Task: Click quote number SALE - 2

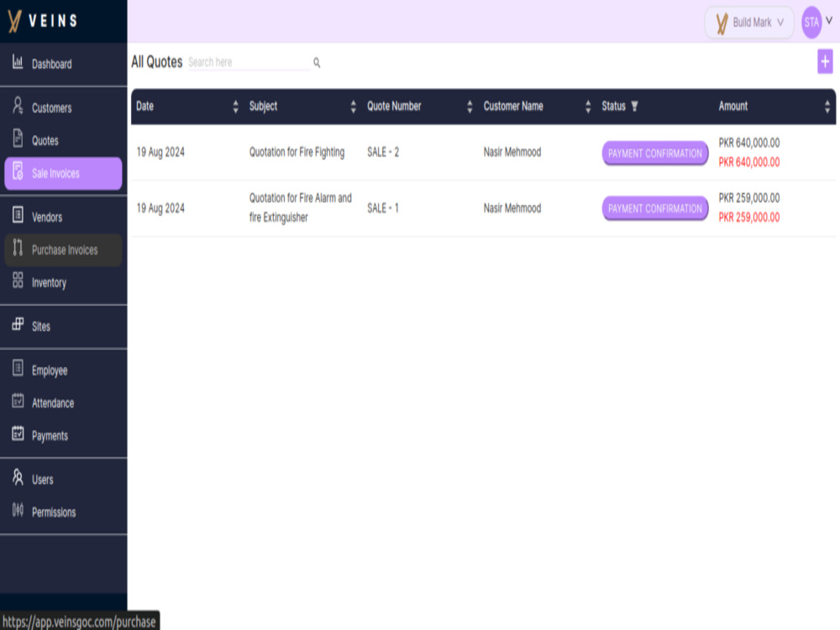Action: coord(383,152)
